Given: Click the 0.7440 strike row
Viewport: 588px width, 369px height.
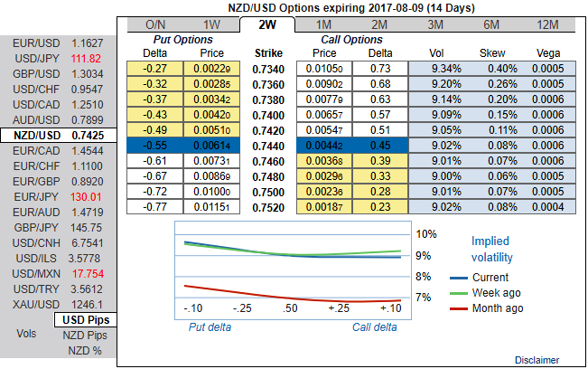Looking at the screenshot, I should (267, 145).
